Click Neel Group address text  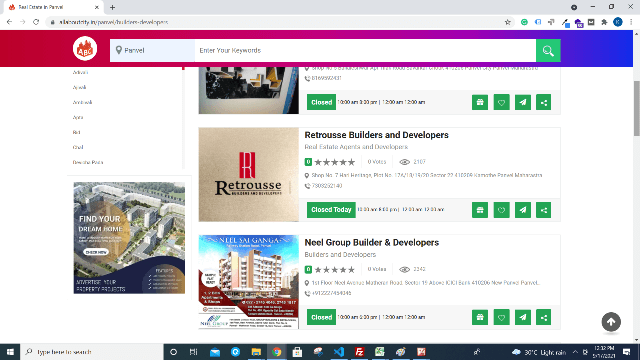click(426, 282)
